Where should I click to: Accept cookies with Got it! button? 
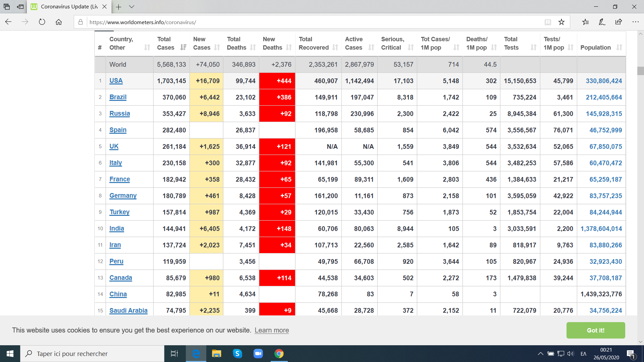596,330
